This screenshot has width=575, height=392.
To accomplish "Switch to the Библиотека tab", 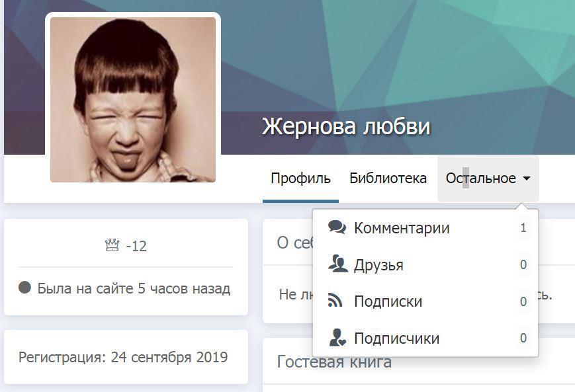I will 388,178.
